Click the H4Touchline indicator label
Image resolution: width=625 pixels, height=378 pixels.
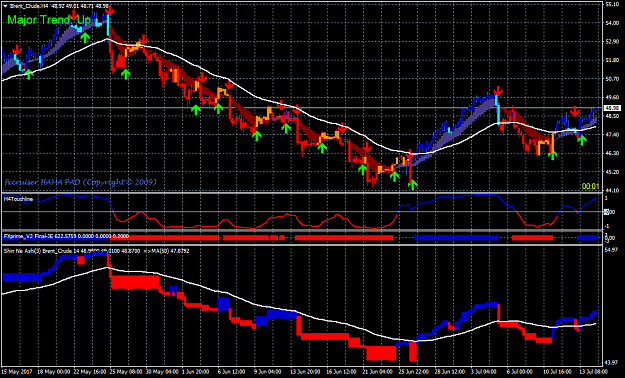18,198
